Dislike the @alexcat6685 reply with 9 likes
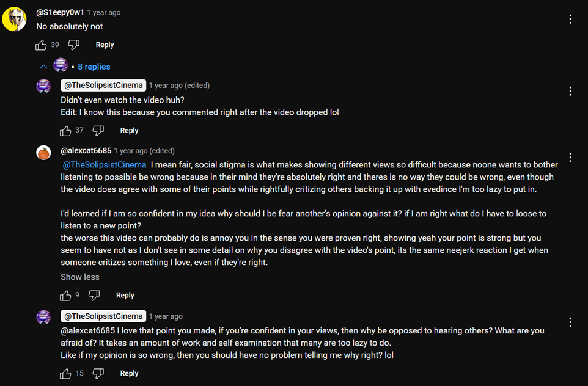 click(94, 296)
